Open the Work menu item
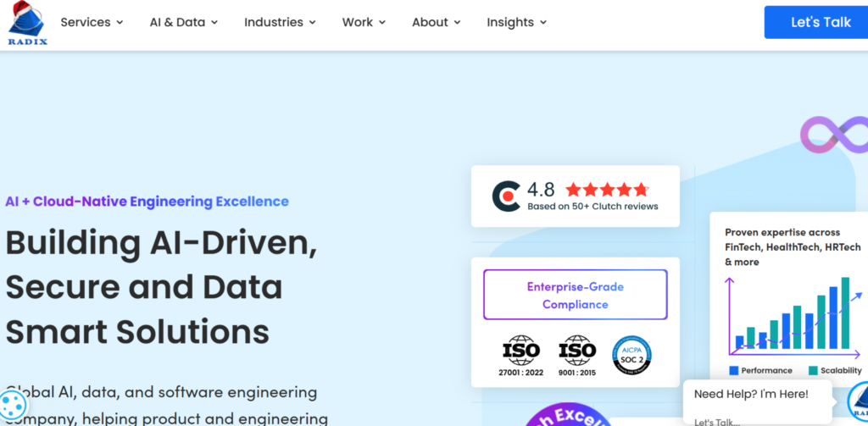 pos(364,22)
